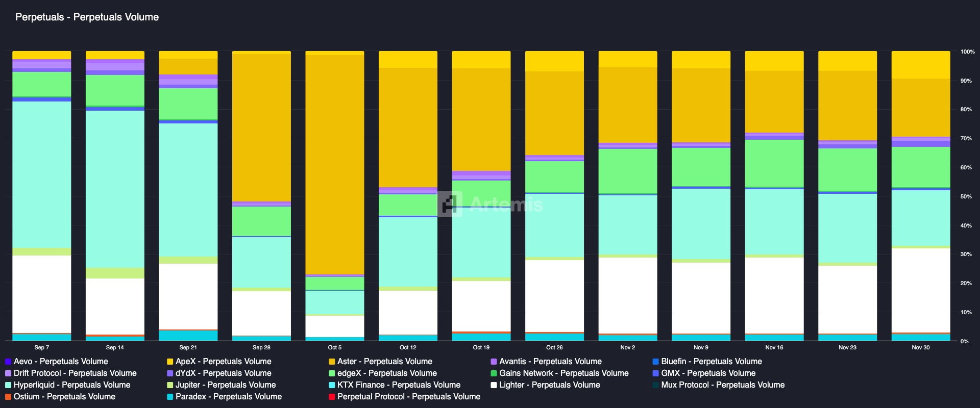Click the Hyperliquid segment in the Sep 7 bar
This screenshot has width=980, height=408.
(x=42, y=173)
